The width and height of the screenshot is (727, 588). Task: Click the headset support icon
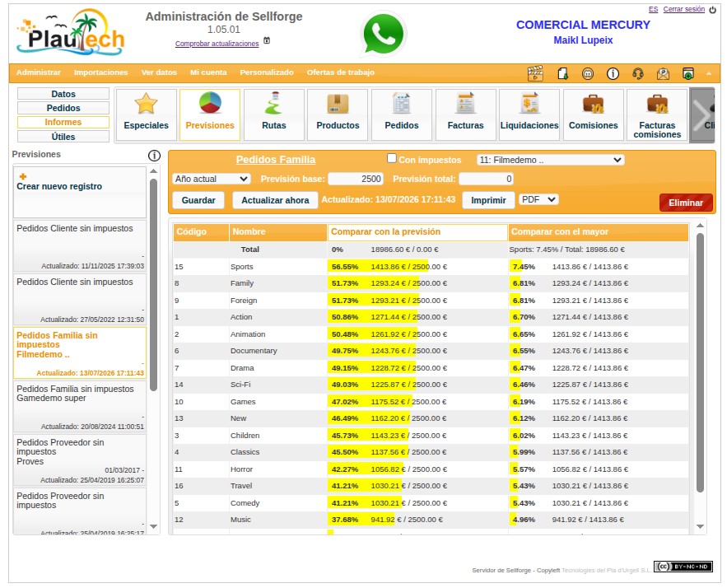click(638, 74)
